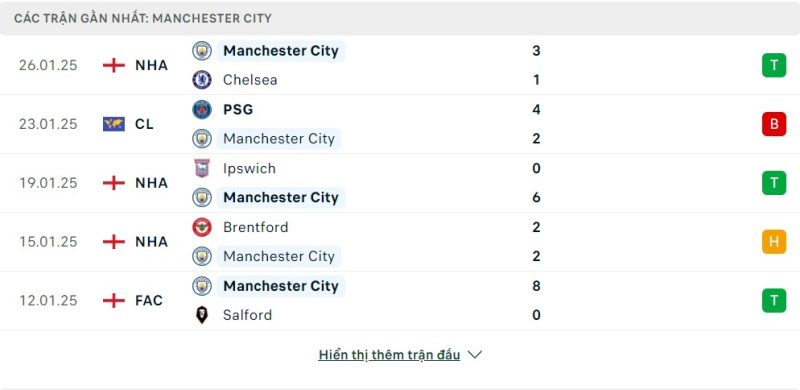Click the PSG club crest icon
Screen dimensions: 800x390
pyautogui.click(x=202, y=109)
